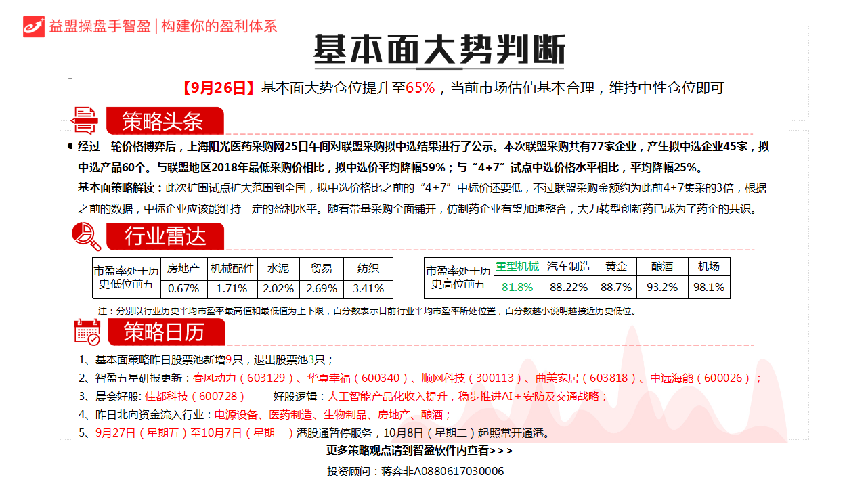
Task: Select the 房地产 cell in low valuation table
Action: (x=183, y=268)
